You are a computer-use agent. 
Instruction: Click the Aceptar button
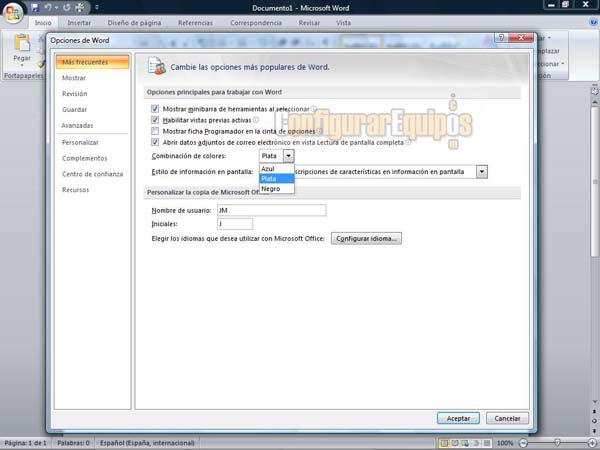click(x=458, y=418)
